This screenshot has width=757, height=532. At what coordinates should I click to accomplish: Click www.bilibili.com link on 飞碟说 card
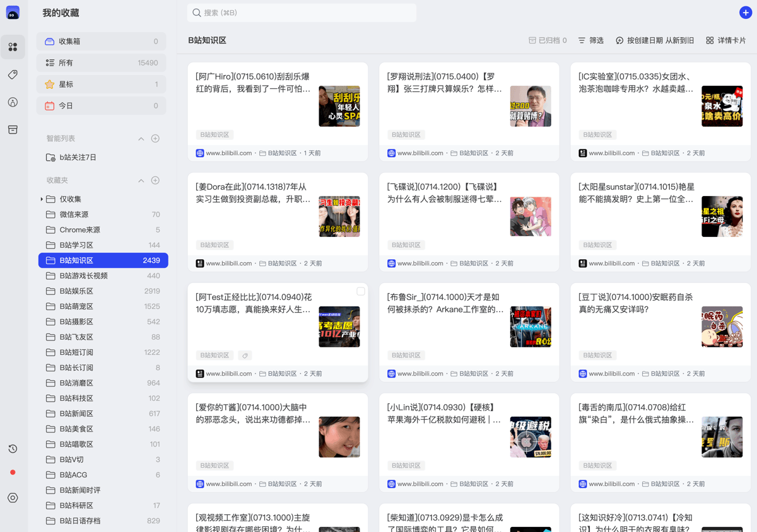(x=421, y=263)
